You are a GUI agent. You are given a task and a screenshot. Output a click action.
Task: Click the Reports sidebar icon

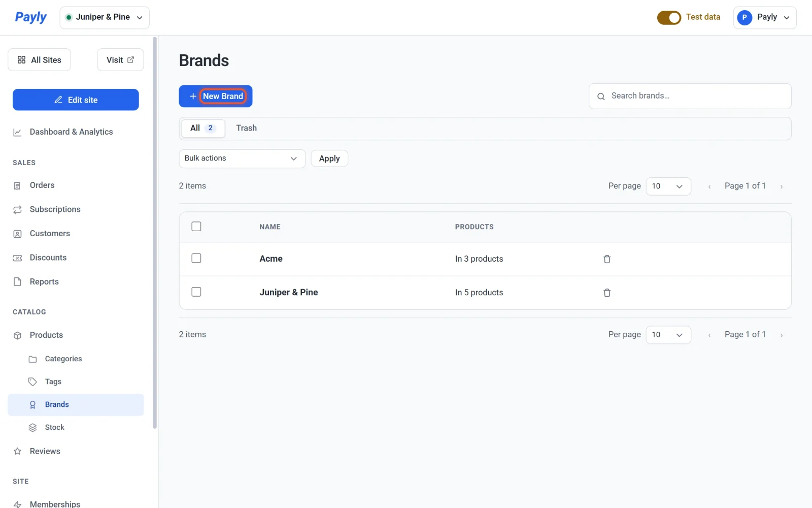pyautogui.click(x=17, y=282)
